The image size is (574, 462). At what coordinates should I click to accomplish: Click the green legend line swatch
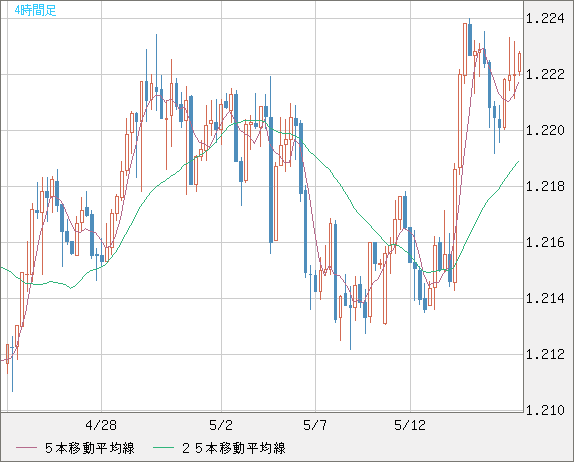[163, 448]
